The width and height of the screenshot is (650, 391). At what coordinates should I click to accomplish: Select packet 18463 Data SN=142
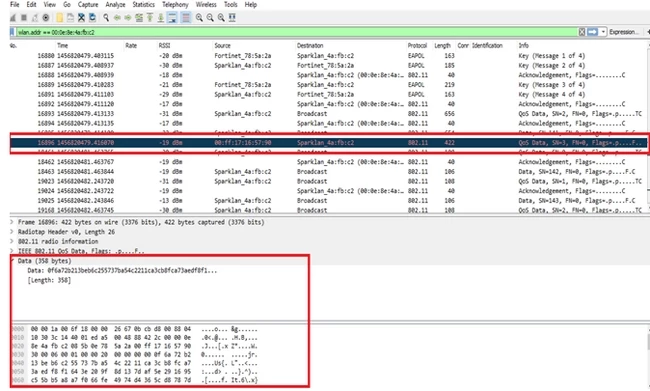[327, 172]
